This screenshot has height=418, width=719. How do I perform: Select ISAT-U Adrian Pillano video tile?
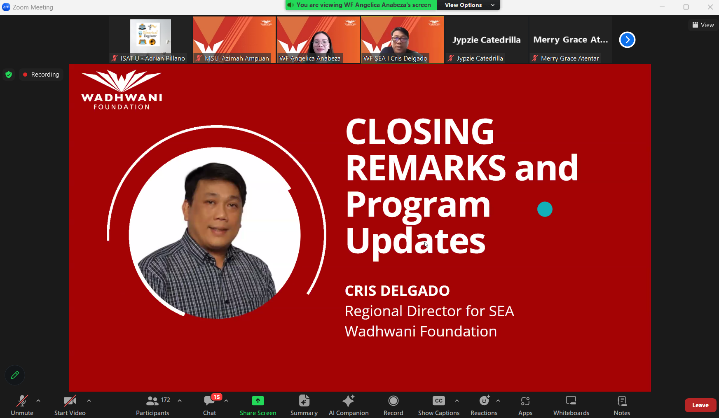pyautogui.click(x=150, y=40)
